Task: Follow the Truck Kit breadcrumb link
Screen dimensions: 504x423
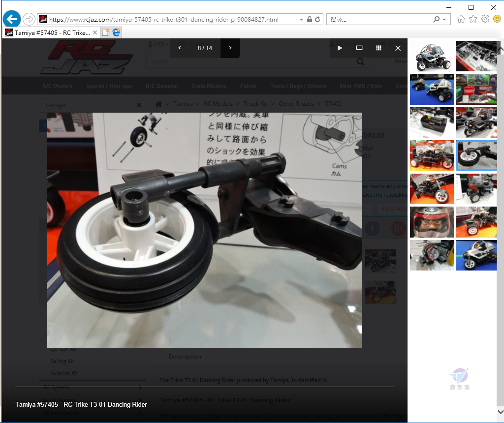Action: coord(255,104)
